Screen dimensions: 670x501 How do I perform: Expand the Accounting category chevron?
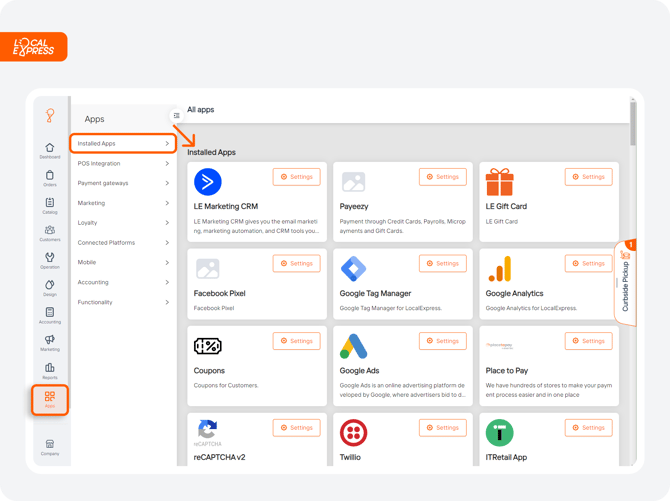click(x=167, y=282)
